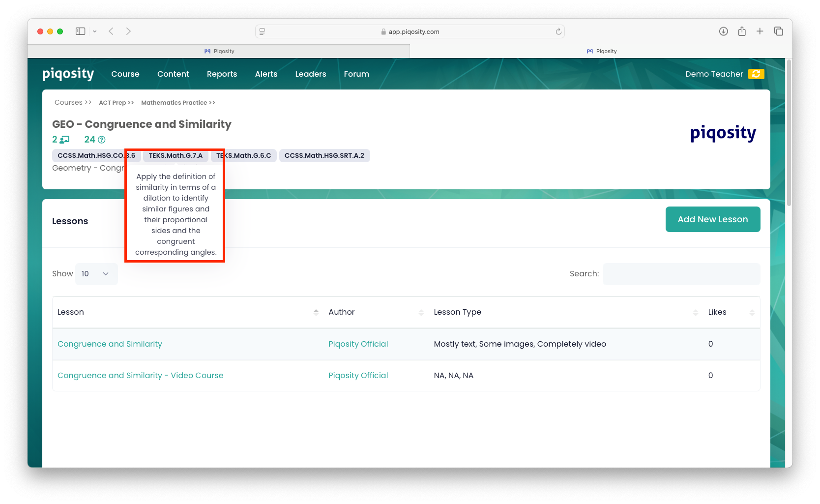Viewport: 820px width, 504px height.
Task: Open the Reports menu
Action: click(222, 74)
